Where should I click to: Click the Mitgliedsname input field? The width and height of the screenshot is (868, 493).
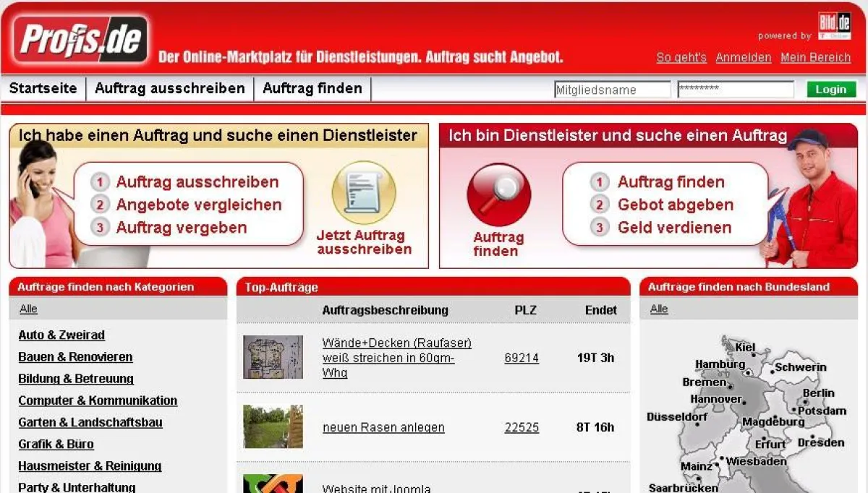point(612,89)
